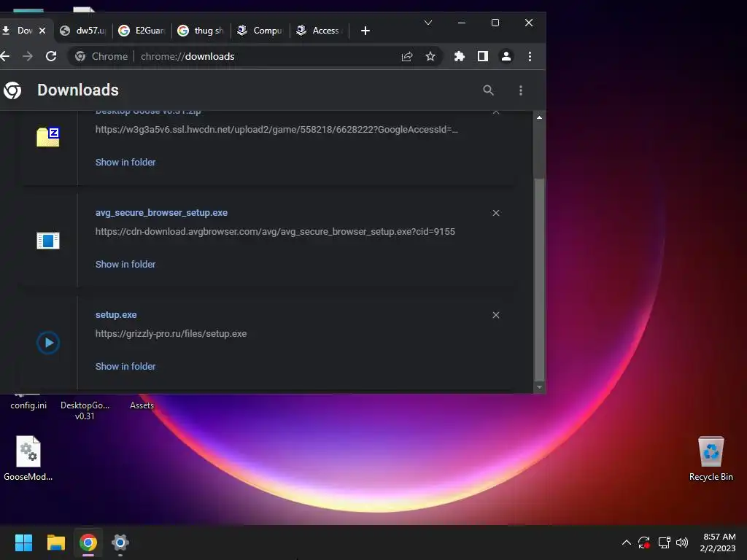Toggle the Chrome side panel icon

[x=483, y=57]
